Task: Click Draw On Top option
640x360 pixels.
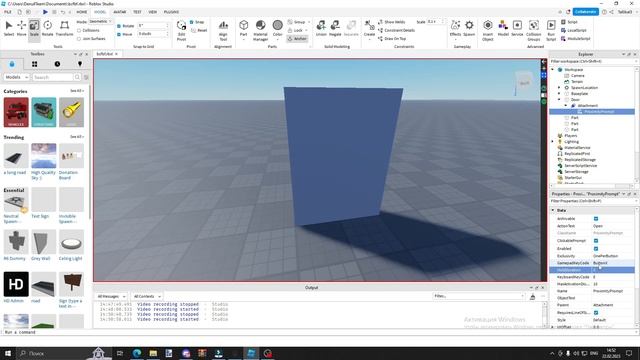Action: (x=392, y=38)
